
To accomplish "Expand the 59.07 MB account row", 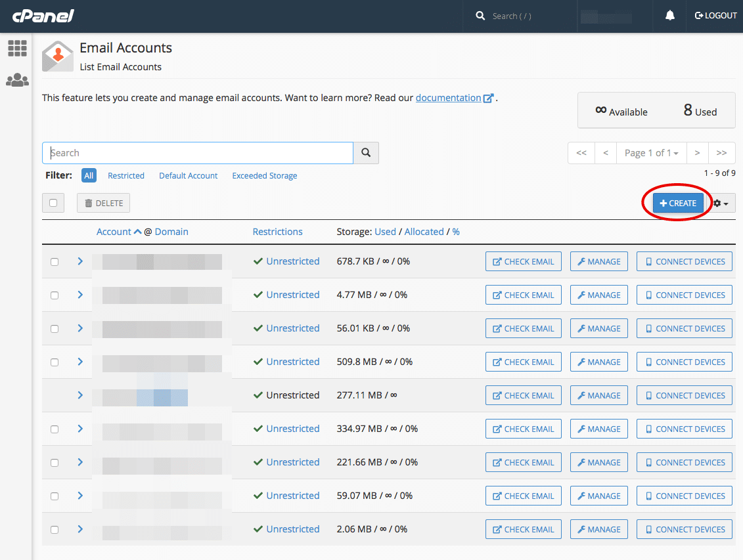I will [x=80, y=496].
